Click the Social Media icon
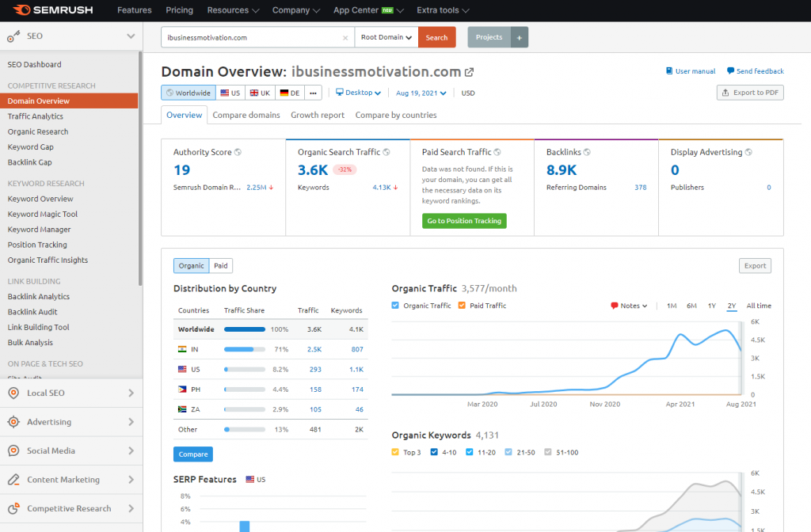 [x=14, y=450]
